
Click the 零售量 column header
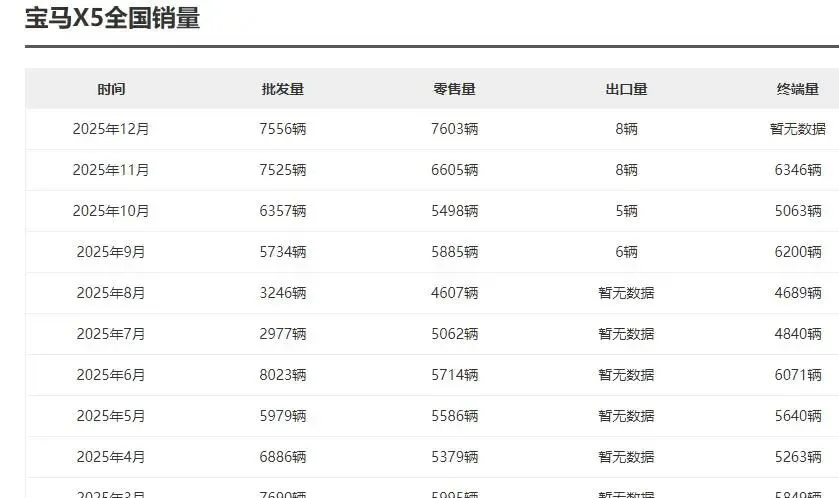coord(454,89)
